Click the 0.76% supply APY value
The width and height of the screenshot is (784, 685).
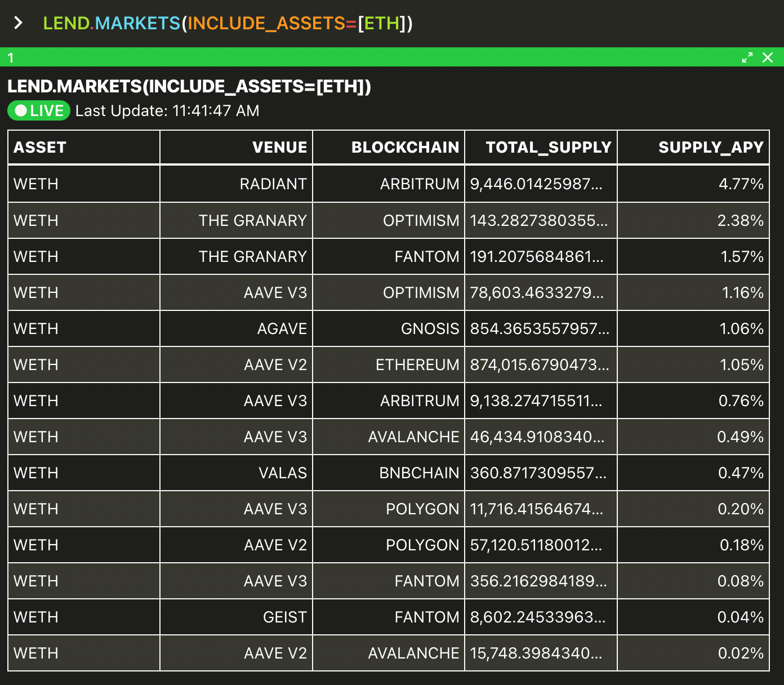pyautogui.click(x=741, y=401)
